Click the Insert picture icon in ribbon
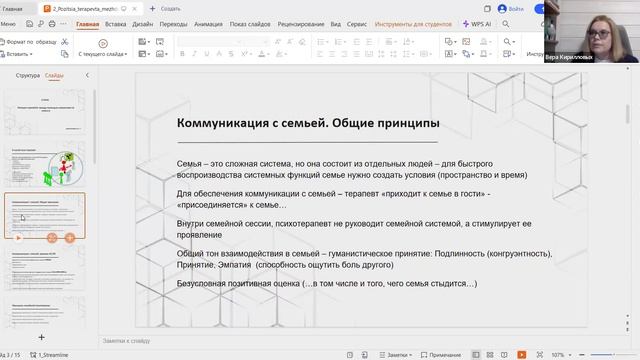This screenshot has width=640, height=360. point(466,42)
